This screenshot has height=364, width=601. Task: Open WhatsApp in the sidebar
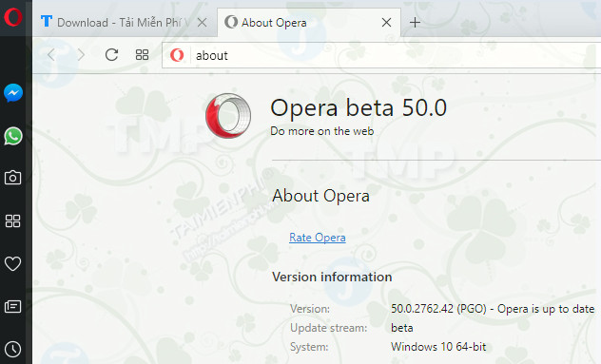(x=13, y=136)
